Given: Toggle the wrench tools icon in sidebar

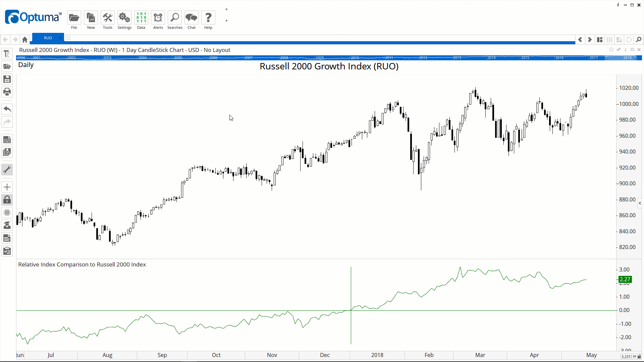Looking at the screenshot, I should [7, 170].
